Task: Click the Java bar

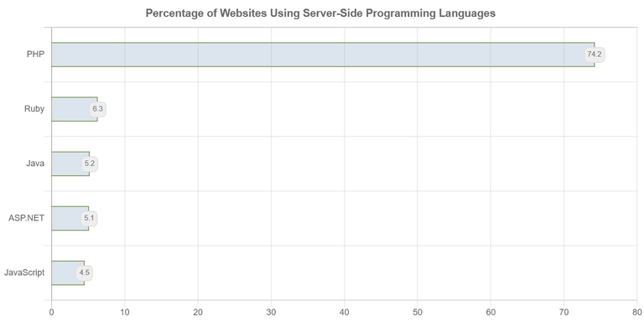Action: 70,164
